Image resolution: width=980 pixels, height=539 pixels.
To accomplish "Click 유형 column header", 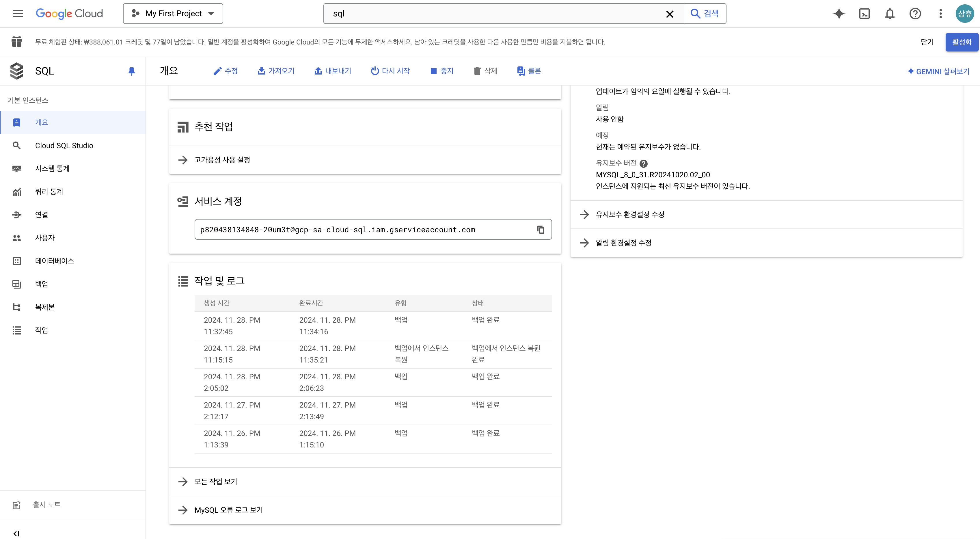I will [x=400, y=303].
